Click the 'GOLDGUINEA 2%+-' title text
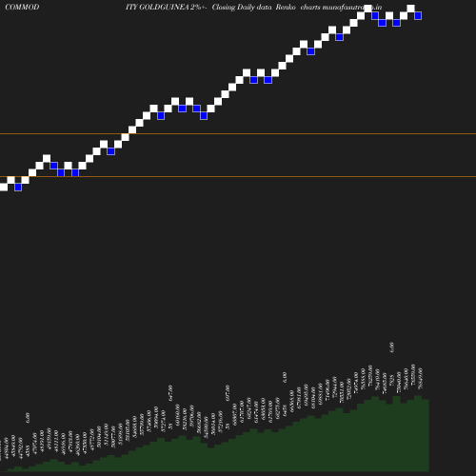The image size is (476, 476). 173,7
